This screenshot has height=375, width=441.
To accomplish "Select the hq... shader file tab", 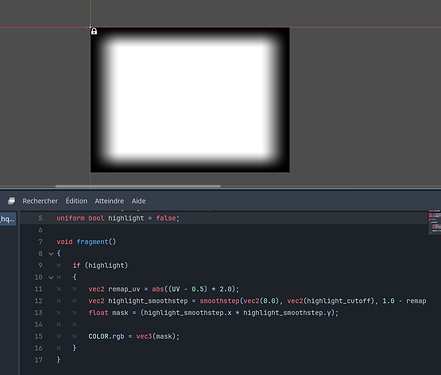I will pyautogui.click(x=8, y=219).
